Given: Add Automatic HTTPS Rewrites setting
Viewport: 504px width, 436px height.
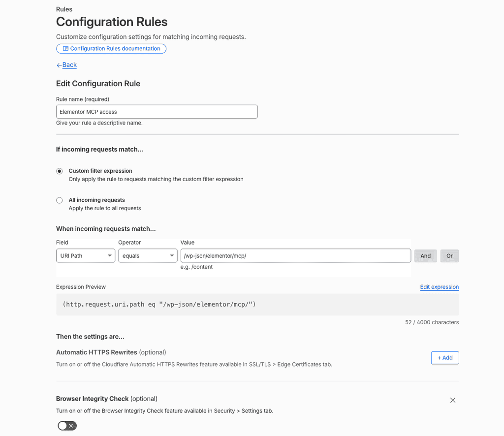Looking at the screenshot, I should (x=445, y=358).
